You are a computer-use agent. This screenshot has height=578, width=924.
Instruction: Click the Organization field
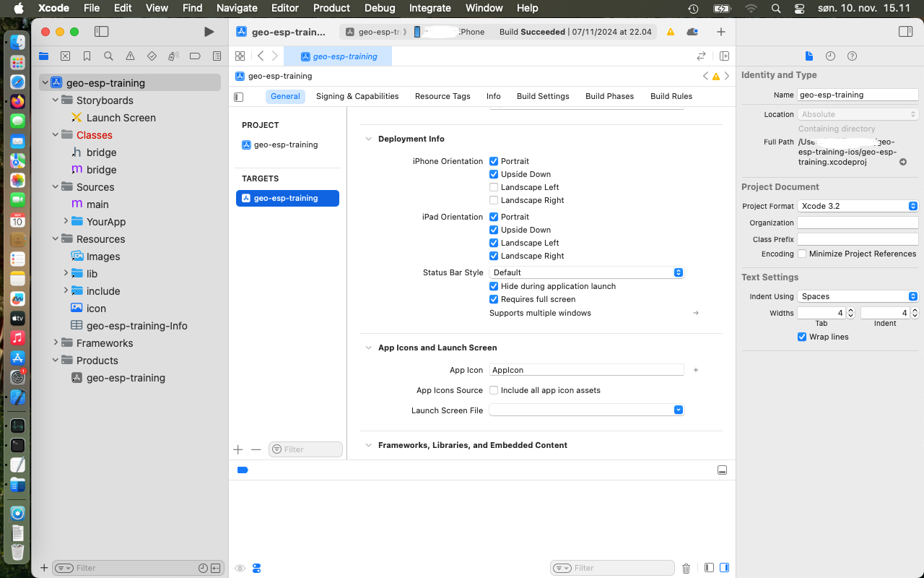tap(858, 223)
